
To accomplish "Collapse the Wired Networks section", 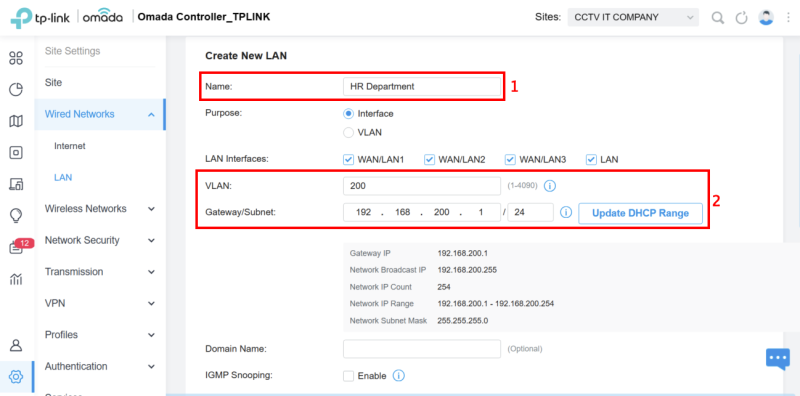I will point(99,114).
